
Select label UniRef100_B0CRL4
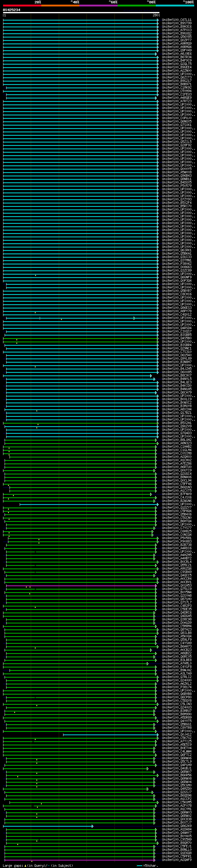point(177,562)
